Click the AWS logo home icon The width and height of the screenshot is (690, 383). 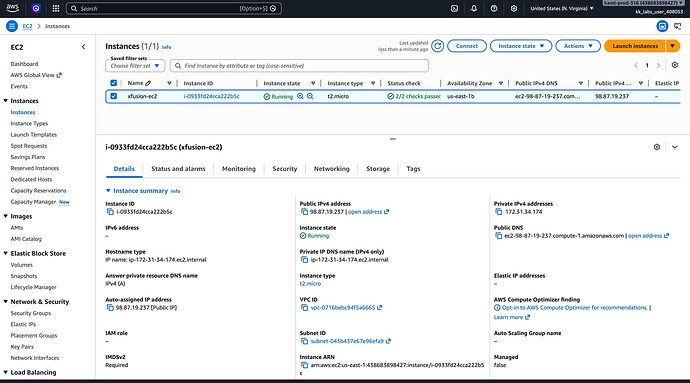12,8
